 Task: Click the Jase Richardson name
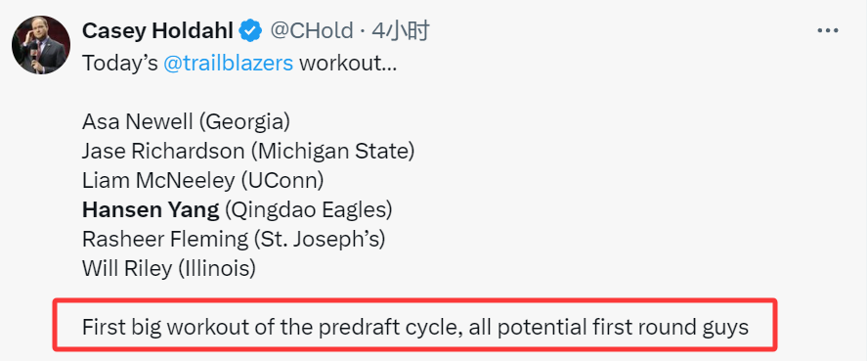(163, 152)
